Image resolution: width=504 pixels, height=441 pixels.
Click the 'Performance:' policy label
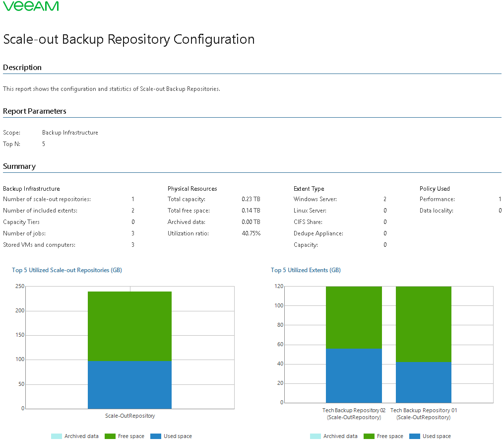[437, 199]
